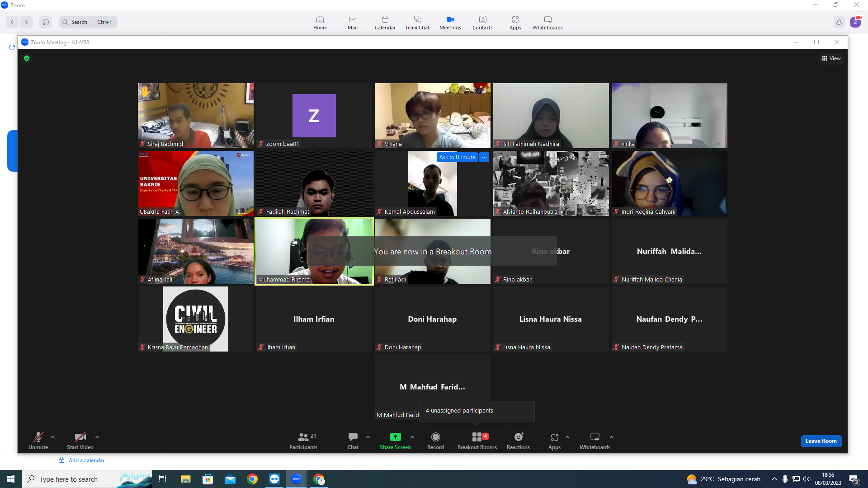The width and height of the screenshot is (868, 488).
Task: Click the green encryption shield icon
Action: pyautogui.click(x=27, y=58)
